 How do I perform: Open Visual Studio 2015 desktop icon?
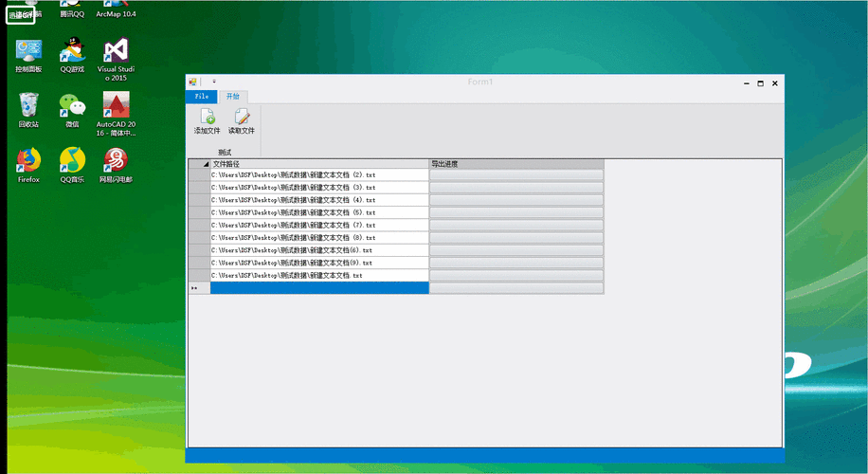pyautogui.click(x=116, y=59)
